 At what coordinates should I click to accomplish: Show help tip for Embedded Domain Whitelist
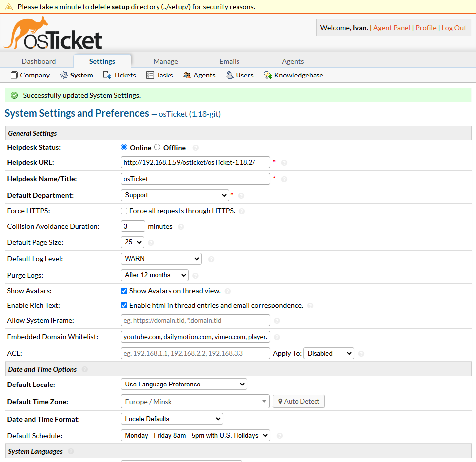[277, 337]
